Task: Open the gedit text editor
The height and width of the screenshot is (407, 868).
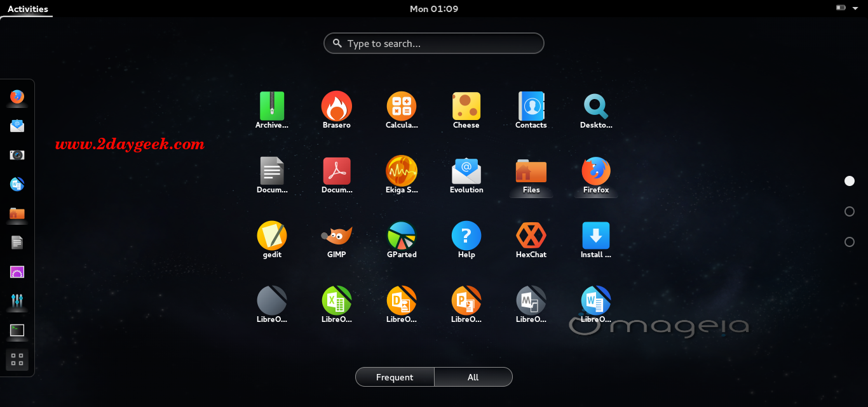Action: pyautogui.click(x=272, y=236)
